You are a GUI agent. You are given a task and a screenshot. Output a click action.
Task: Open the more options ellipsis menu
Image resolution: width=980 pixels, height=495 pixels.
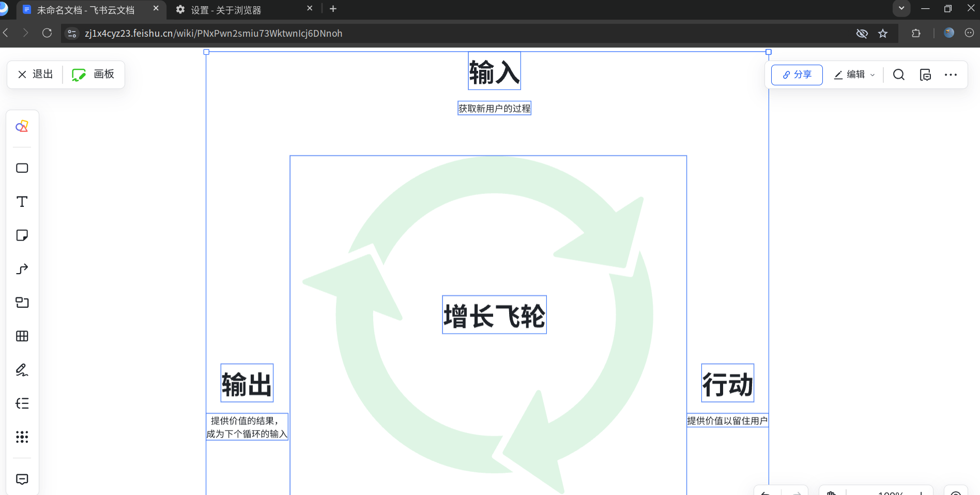[x=951, y=75]
